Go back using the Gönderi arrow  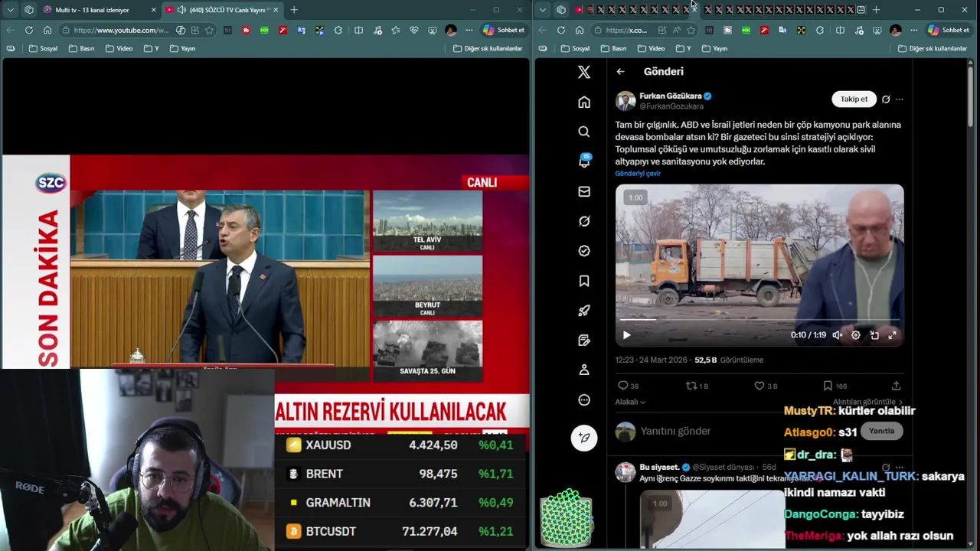[x=621, y=71]
